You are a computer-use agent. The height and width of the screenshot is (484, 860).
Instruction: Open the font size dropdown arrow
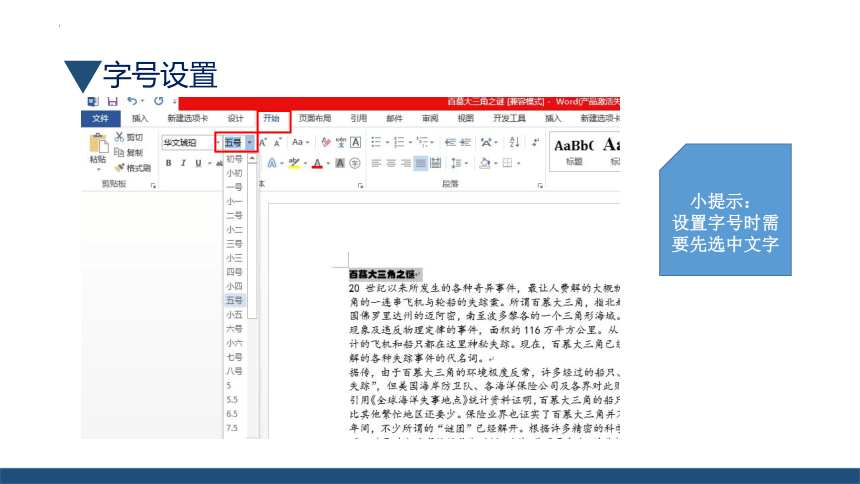(x=250, y=143)
